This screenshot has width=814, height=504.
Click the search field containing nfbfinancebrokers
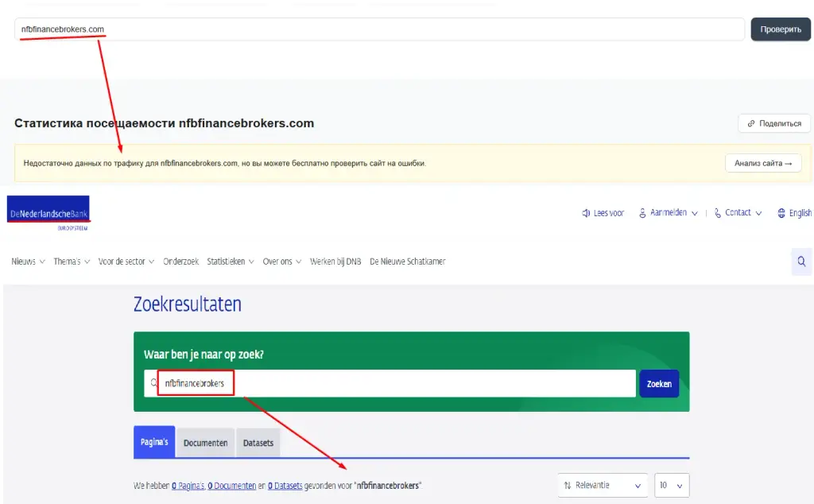point(390,383)
